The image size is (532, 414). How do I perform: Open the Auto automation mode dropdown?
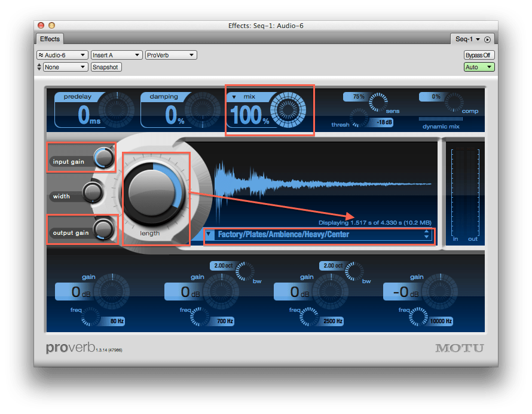[x=479, y=67]
